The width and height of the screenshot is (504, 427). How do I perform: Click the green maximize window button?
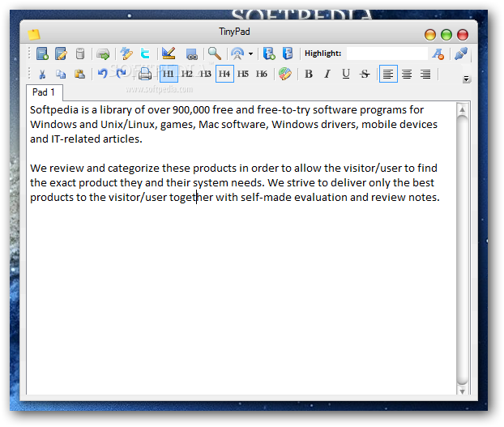pos(446,34)
